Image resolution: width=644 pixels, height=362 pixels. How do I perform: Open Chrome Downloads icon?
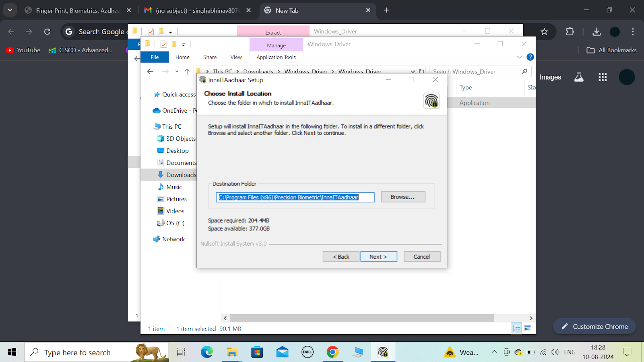tap(597, 31)
